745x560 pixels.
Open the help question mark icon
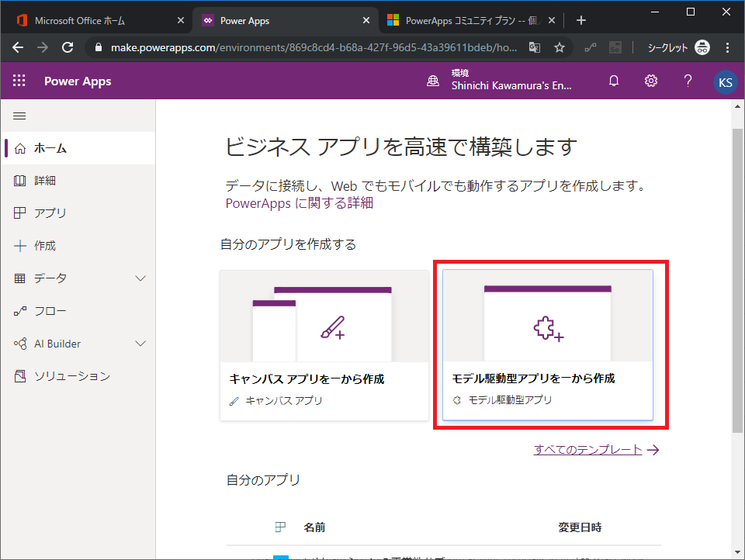click(688, 81)
